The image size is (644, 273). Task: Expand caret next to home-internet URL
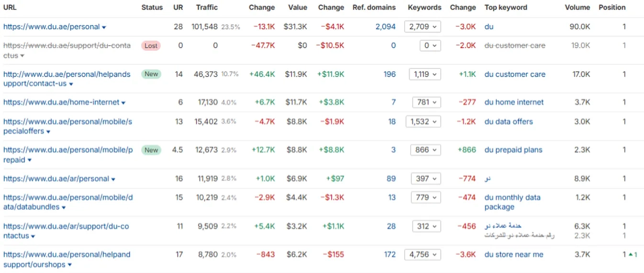pyautogui.click(x=123, y=102)
